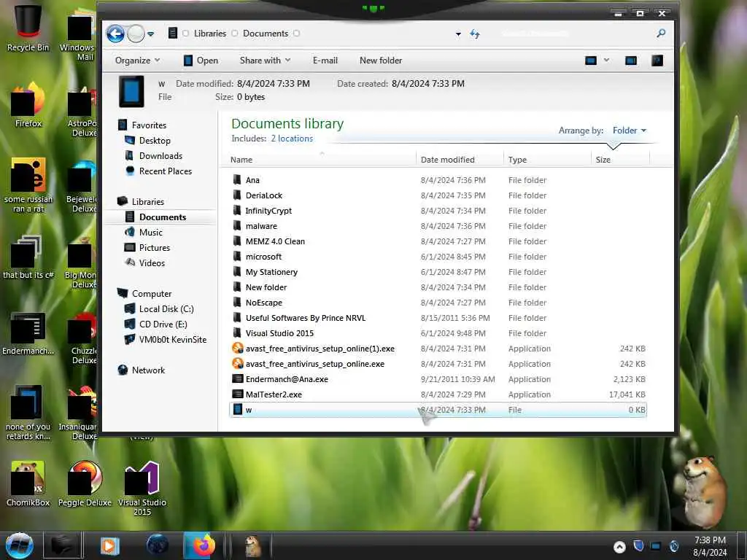Open the Organize menu
The height and width of the screenshot is (560, 747).
point(137,61)
